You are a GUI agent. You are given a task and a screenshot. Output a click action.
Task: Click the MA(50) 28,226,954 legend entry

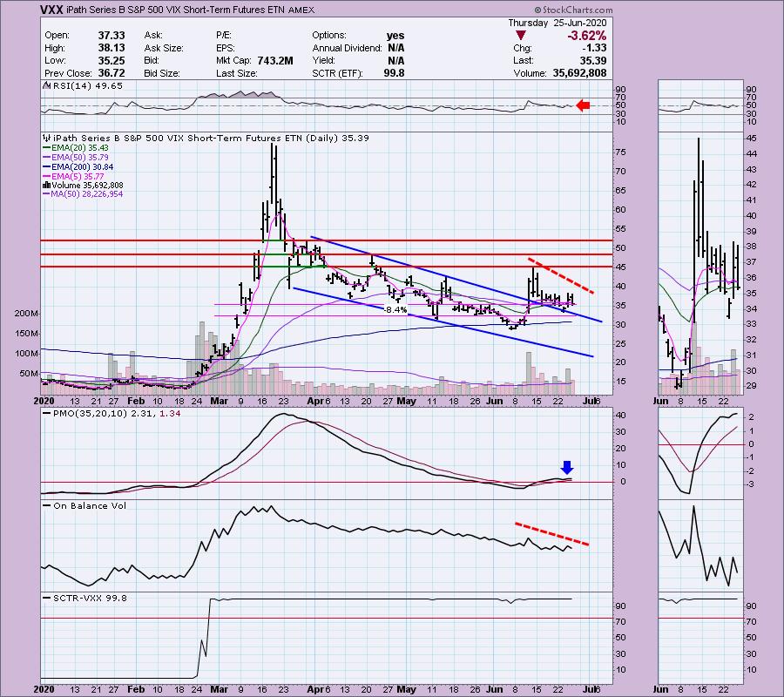pos(84,194)
